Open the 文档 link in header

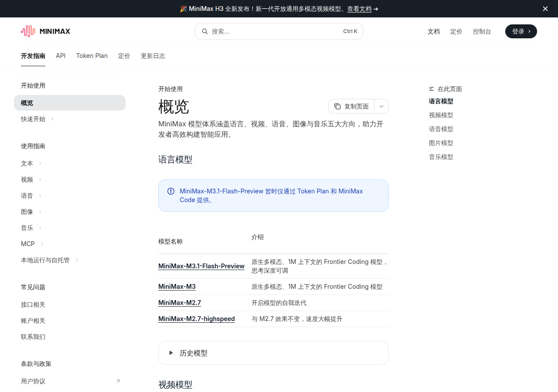[x=434, y=31]
